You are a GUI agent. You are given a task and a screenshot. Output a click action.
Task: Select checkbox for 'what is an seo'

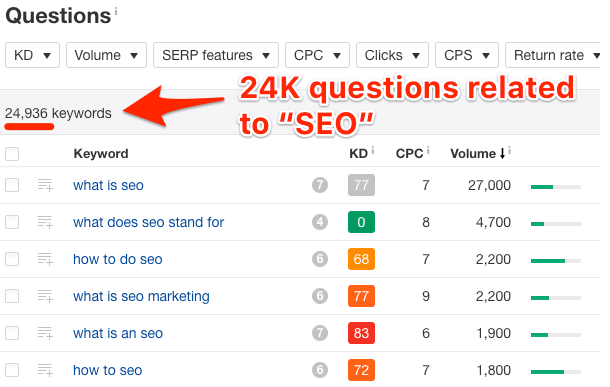[x=12, y=333]
